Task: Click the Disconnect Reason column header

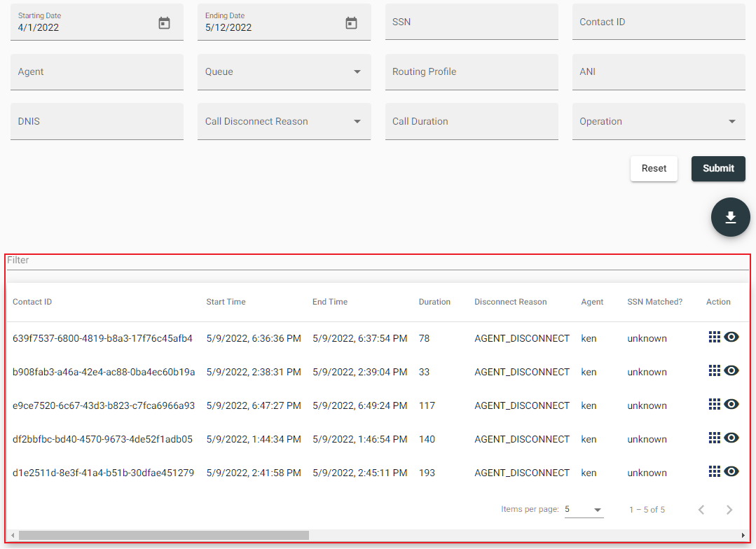Action: [x=510, y=302]
